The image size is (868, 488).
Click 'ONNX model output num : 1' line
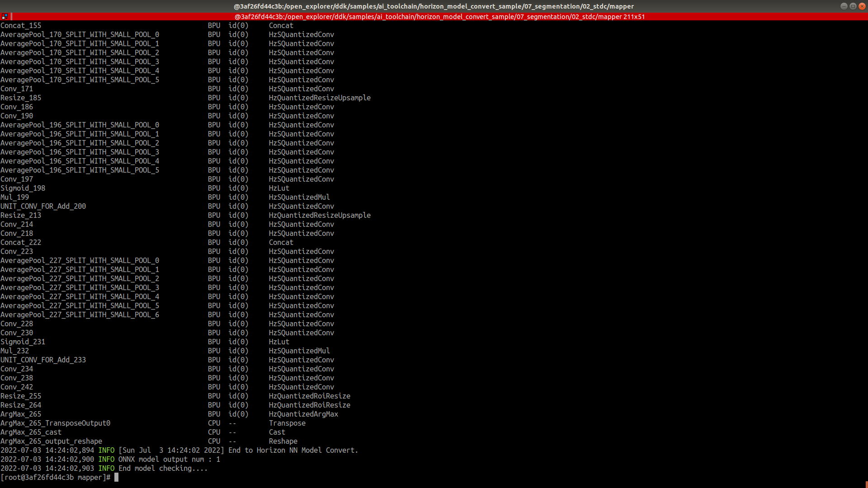tap(169, 460)
